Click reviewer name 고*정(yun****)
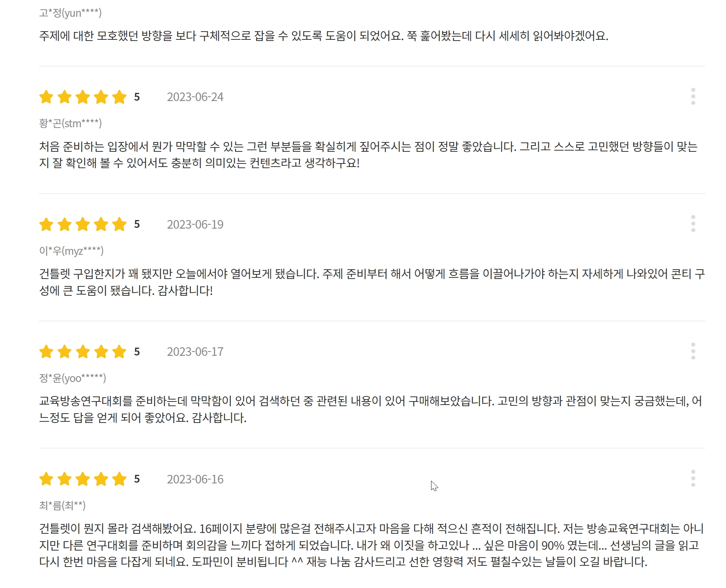 click(x=70, y=13)
